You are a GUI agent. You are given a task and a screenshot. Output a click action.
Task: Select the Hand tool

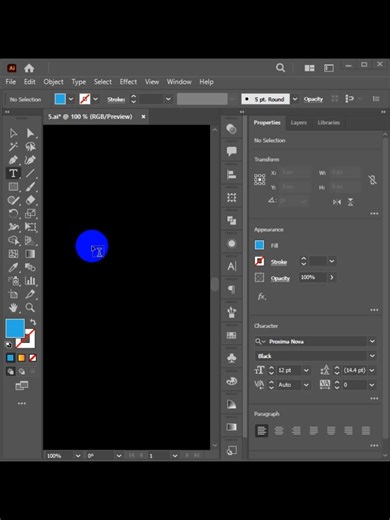pyautogui.click(x=13, y=307)
